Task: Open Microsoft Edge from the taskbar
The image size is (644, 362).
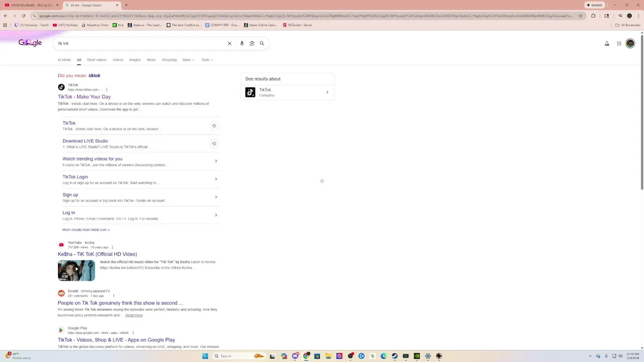Action: (383, 356)
